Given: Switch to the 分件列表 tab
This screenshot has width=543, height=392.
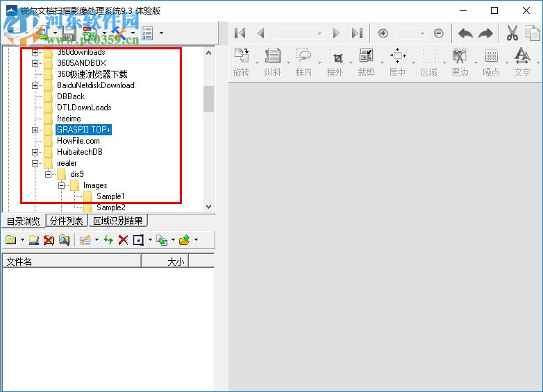Looking at the screenshot, I should tap(67, 221).
